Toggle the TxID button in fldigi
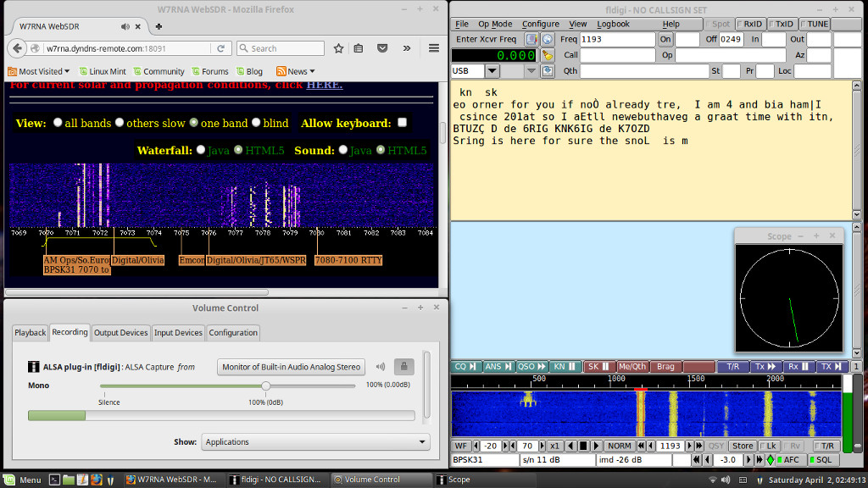The image size is (868, 488). tap(782, 25)
